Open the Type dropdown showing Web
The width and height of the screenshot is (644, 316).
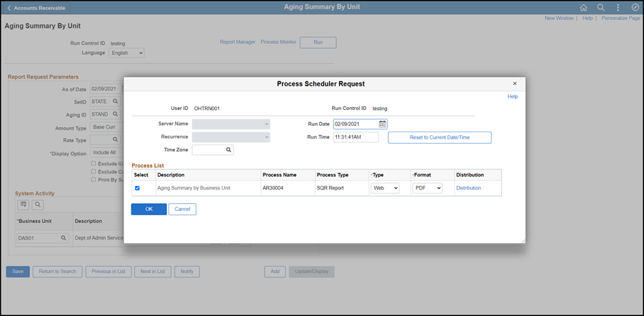(x=385, y=188)
